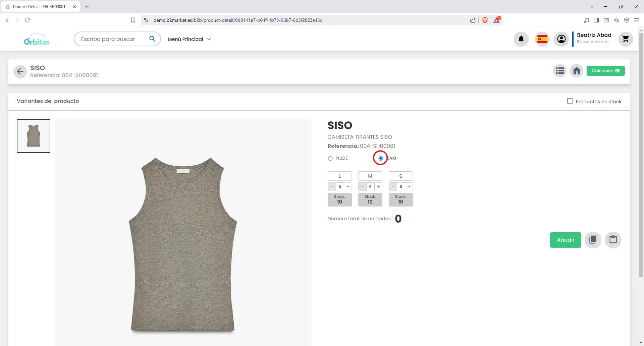The height and width of the screenshot is (346, 644).
Task: Open the shopping cart icon
Action: (x=625, y=39)
